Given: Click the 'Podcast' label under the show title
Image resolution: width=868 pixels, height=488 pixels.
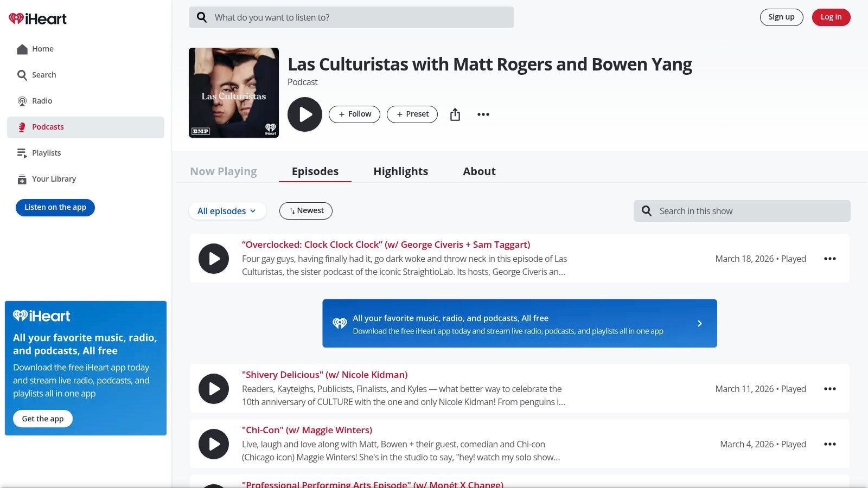Looking at the screenshot, I should [x=303, y=82].
